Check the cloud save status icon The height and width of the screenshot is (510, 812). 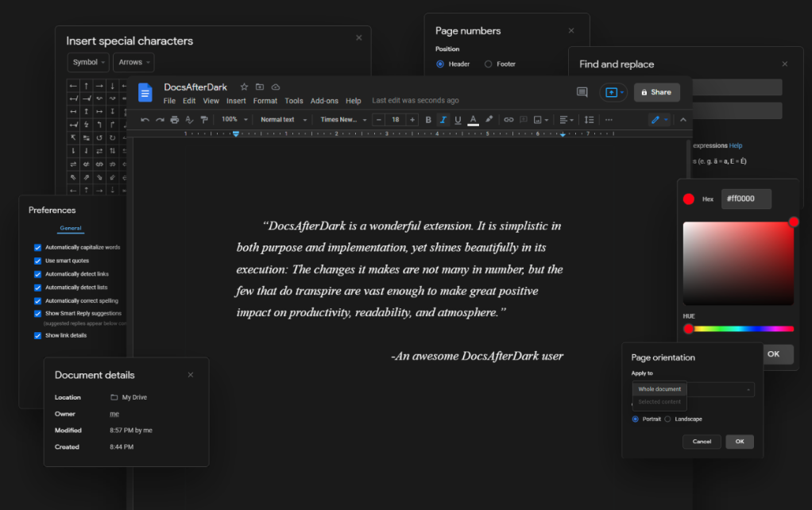click(x=276, y=87)
